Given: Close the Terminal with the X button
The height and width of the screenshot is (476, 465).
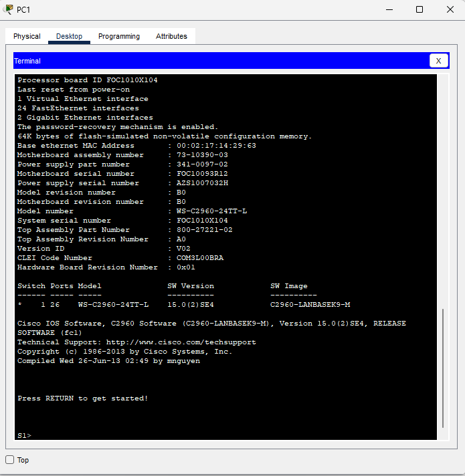Looking at the screenshot, I should tap(439, 61).
